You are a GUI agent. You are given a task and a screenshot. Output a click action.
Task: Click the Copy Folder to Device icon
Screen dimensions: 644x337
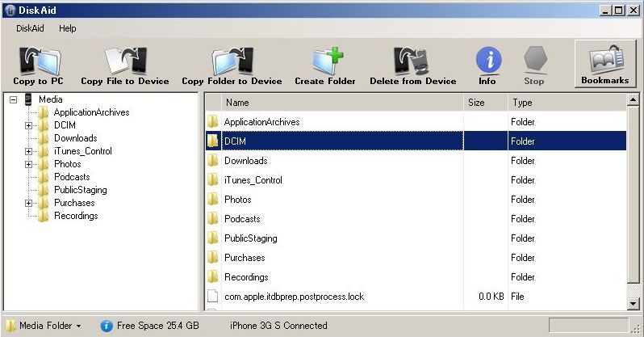(232, 61)
